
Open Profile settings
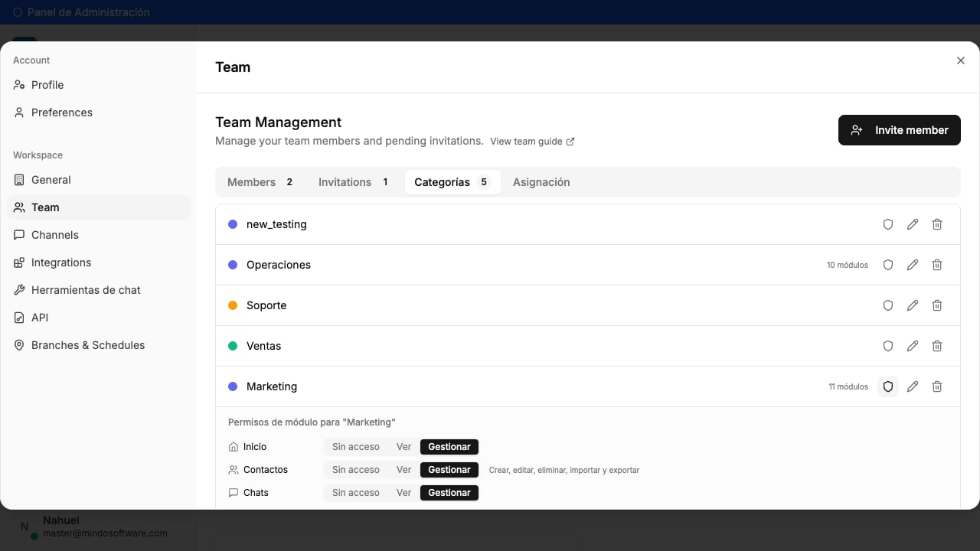(99, 85)
